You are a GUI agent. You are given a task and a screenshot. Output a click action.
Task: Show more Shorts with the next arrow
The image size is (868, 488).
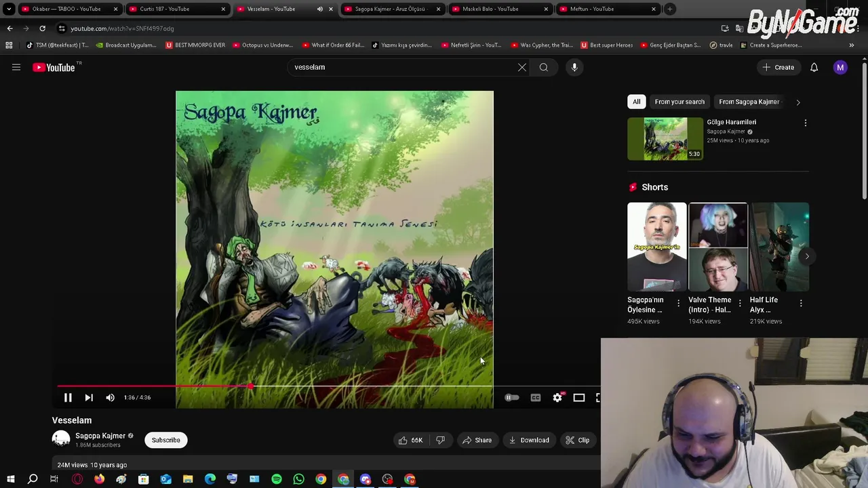click(807, 256)
